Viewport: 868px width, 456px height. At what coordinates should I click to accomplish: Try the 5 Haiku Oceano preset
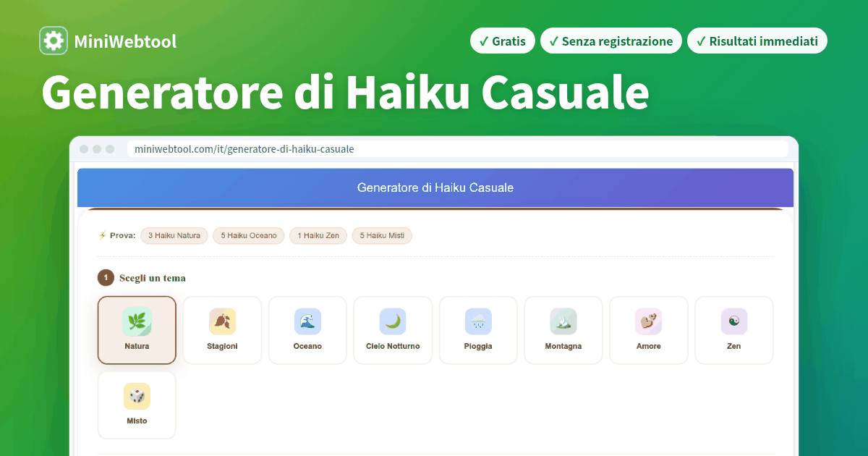coord(249,235)
